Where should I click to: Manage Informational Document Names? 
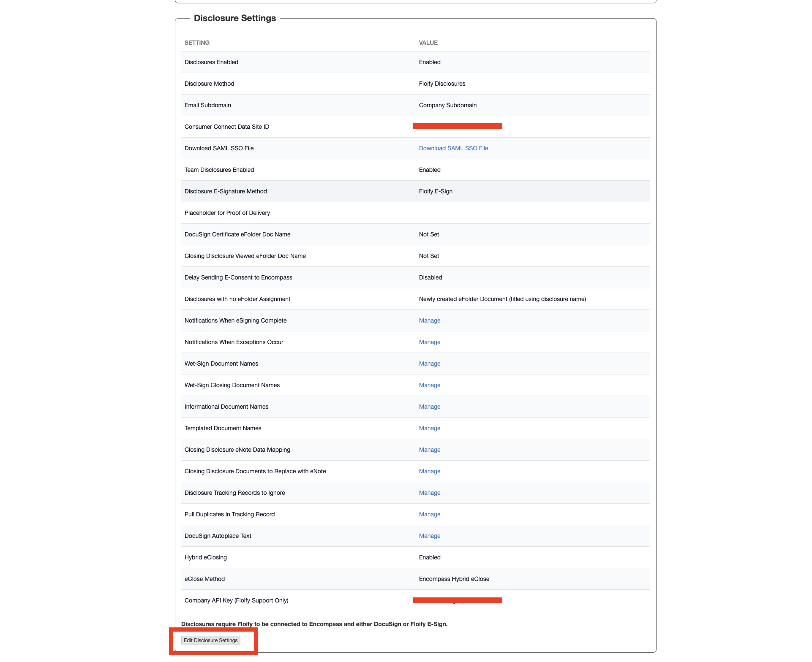tap(429, 407)
